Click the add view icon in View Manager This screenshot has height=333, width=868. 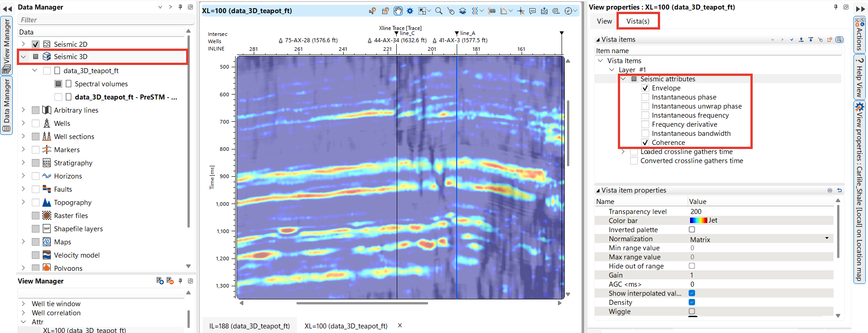160,281
